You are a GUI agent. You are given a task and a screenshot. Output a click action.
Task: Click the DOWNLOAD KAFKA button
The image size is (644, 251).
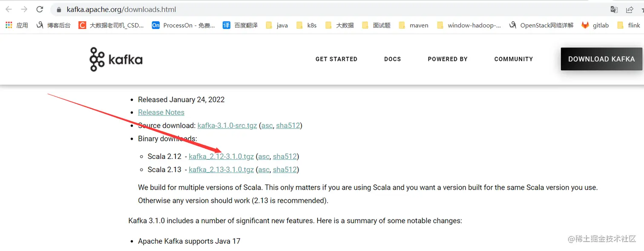(x=601, y=59)
